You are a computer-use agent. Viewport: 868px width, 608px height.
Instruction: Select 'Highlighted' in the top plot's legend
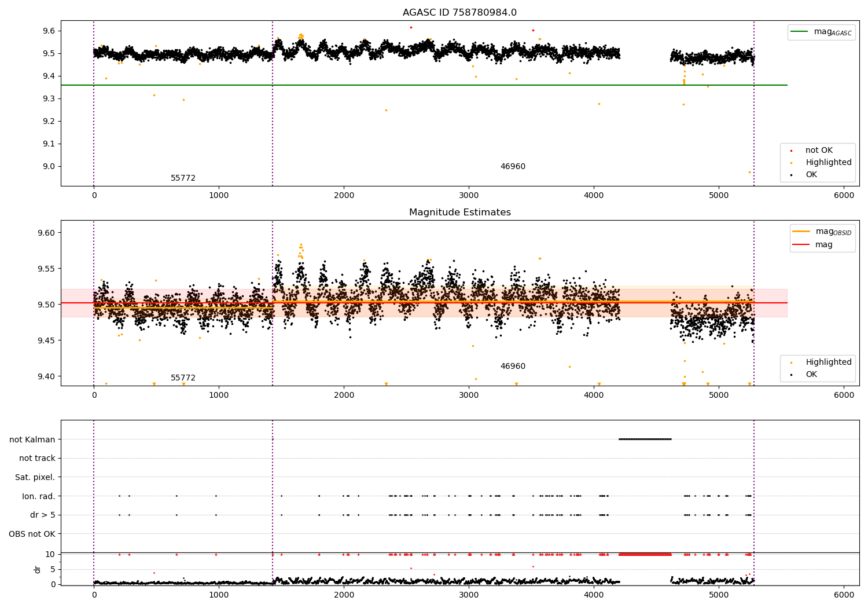point(829,163)
